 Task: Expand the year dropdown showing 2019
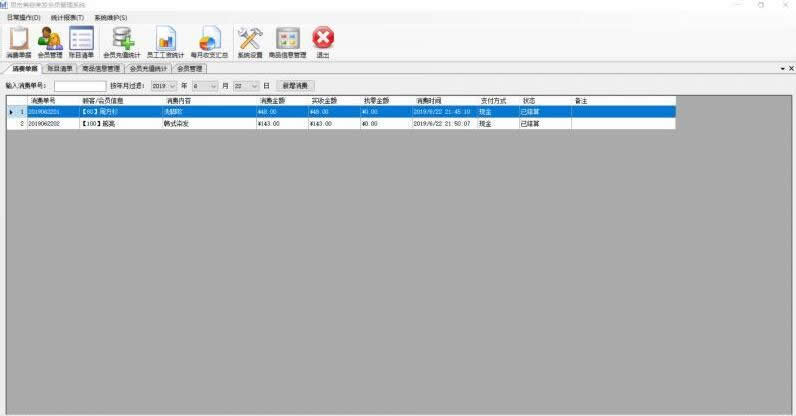pyautogui.click(x=172, y=86)
